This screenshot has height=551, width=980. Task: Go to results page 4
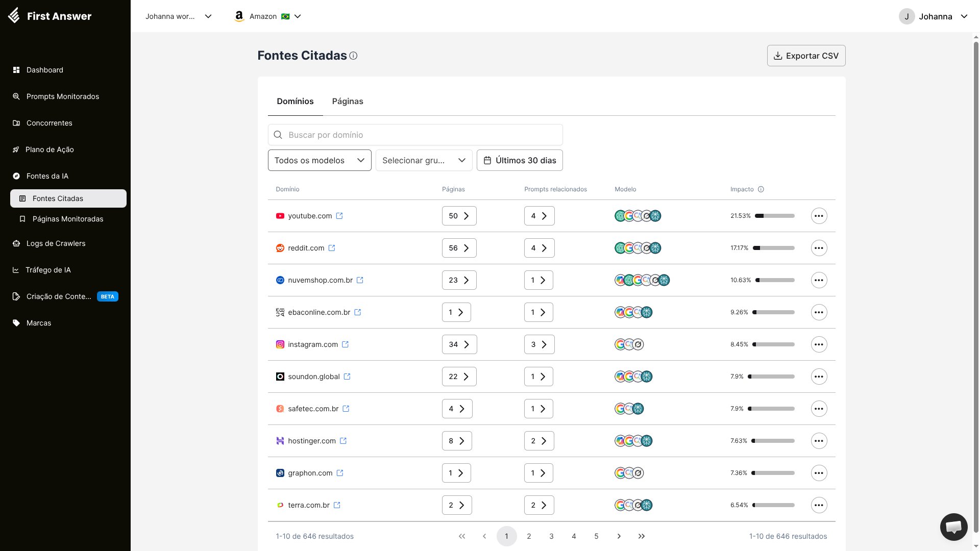574,536
